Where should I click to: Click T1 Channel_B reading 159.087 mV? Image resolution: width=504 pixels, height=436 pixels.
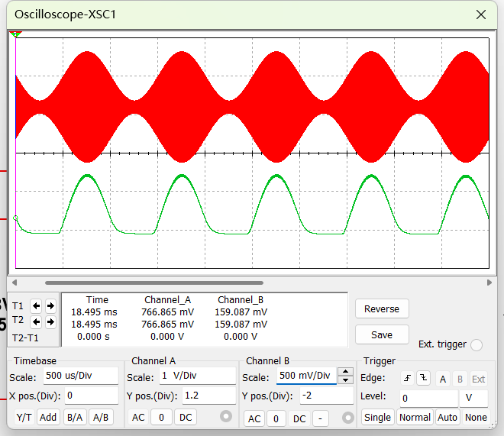tap(241, 312)
